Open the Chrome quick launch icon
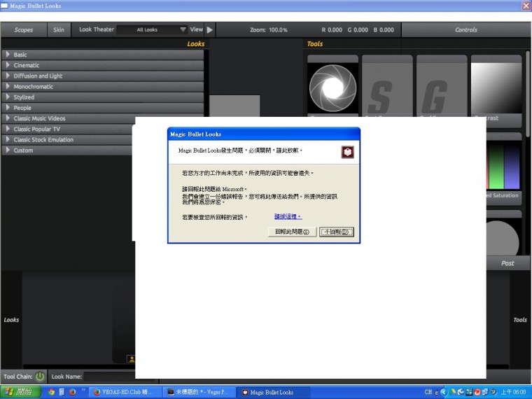This screenshot has height=399, width=532. (51, 392)
